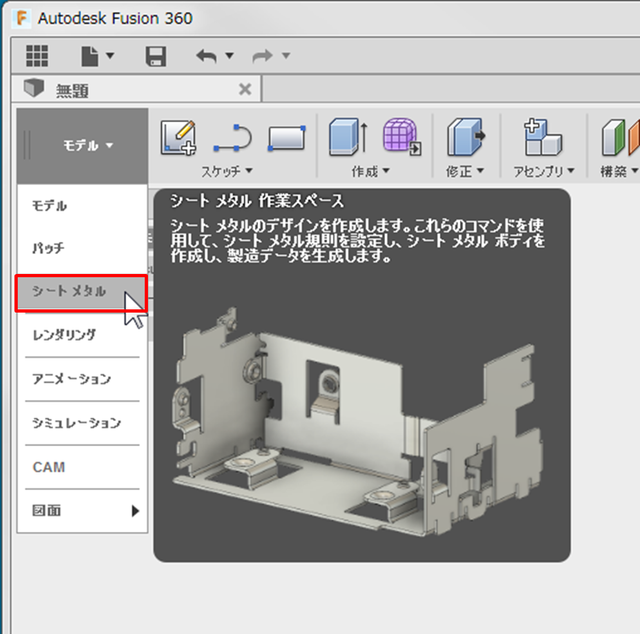Expand the File menu dropdown arrow
The width and height of the screenshot is (640, 634).
tap(110, 55)
